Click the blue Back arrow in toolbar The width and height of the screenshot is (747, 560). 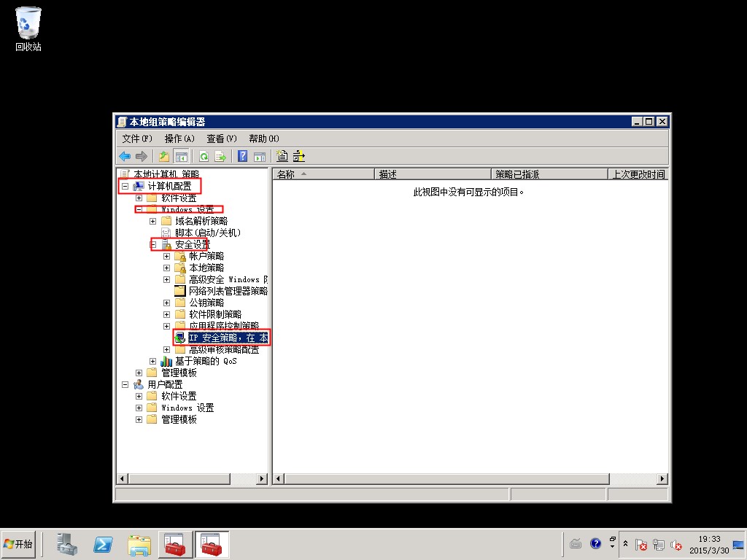pos(125,156)
